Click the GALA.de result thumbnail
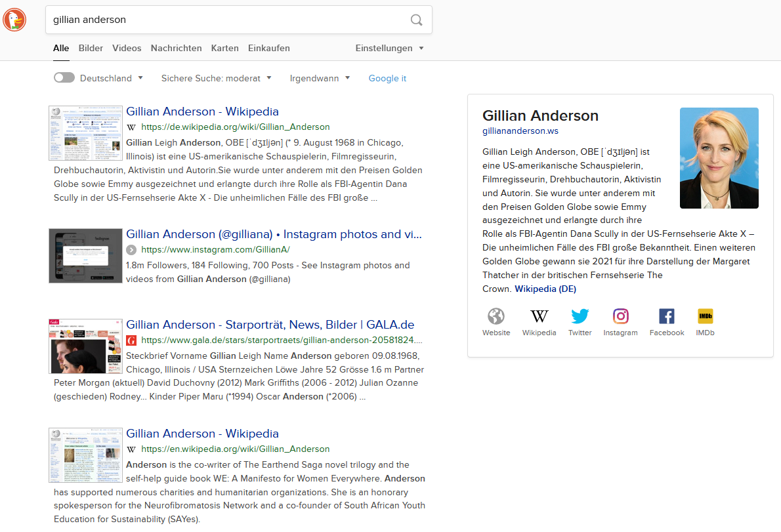The width and height of the screenshot is (781, 532). coord(86,346)
